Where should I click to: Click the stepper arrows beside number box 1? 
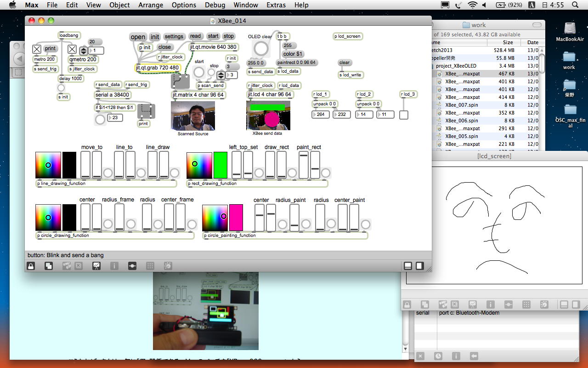(x=84, y=51)
